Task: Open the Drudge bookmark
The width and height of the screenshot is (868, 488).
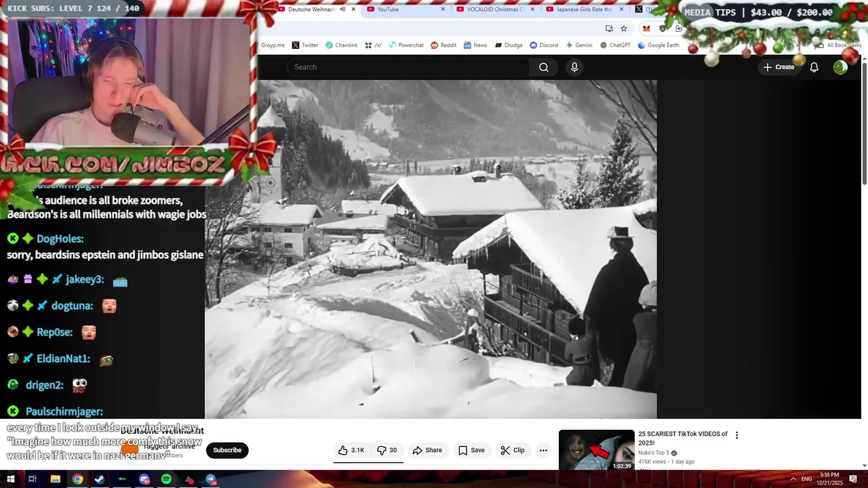Action: tap(508, 45)
